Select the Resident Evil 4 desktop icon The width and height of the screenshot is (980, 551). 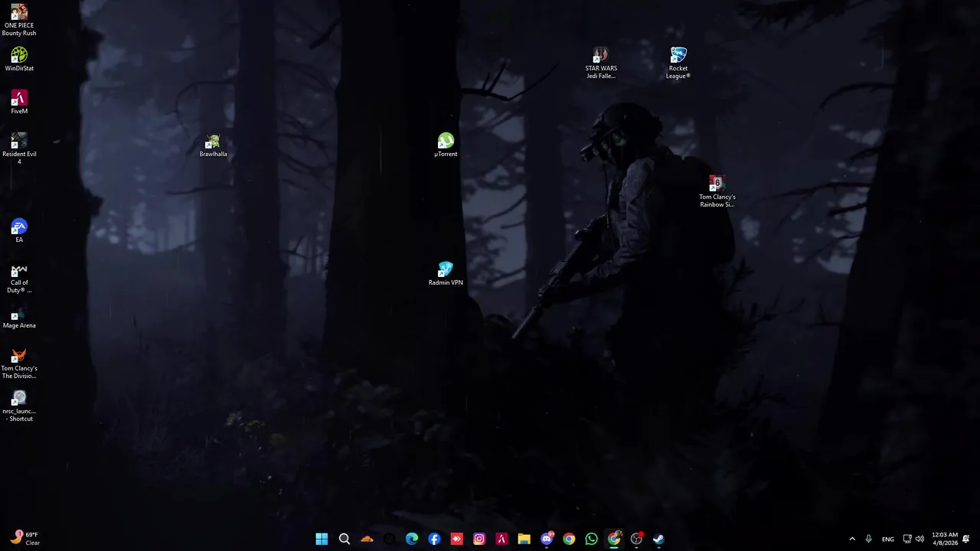tap(19, 149)
